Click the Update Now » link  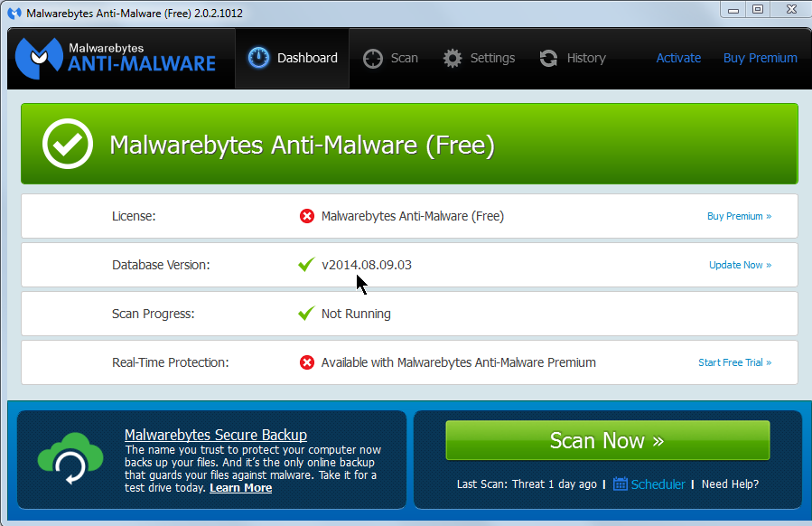coord(740,265)
